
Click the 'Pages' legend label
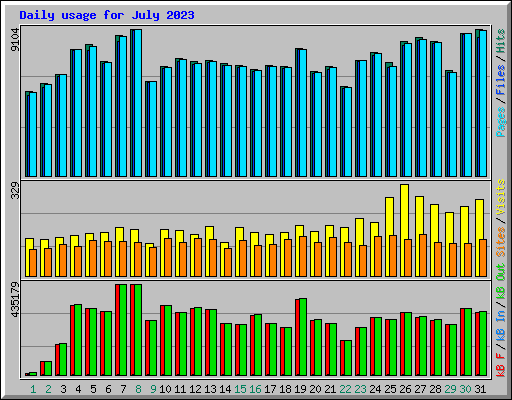501,122
